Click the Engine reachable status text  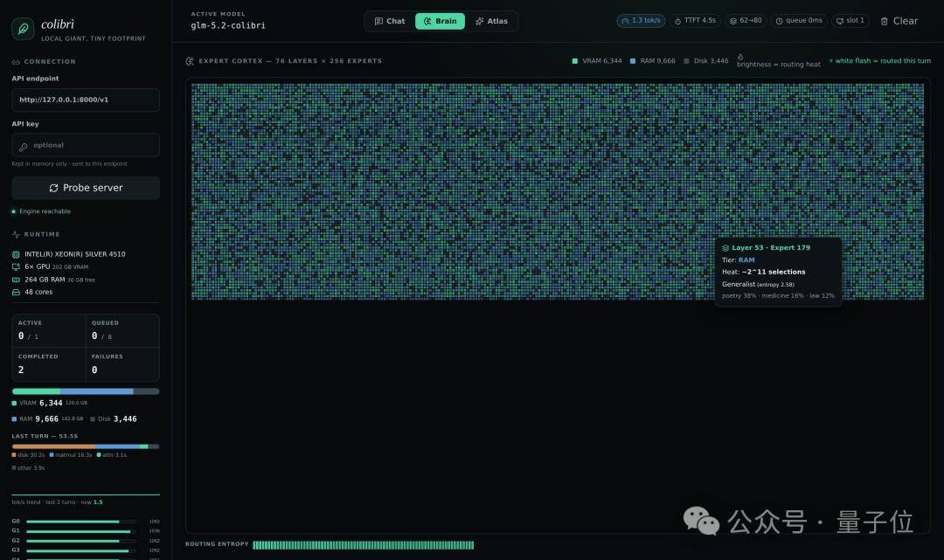click(x=45, y=211)
